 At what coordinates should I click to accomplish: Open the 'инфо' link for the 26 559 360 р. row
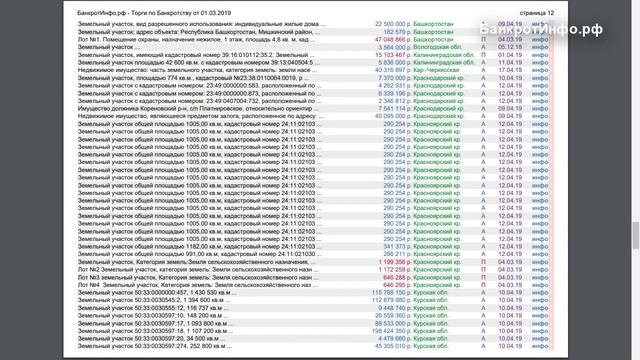tap(540, 316)
